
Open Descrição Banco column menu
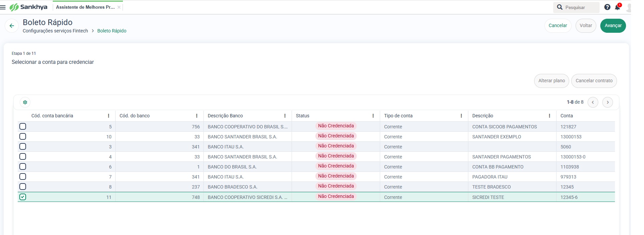pos(285,116)
